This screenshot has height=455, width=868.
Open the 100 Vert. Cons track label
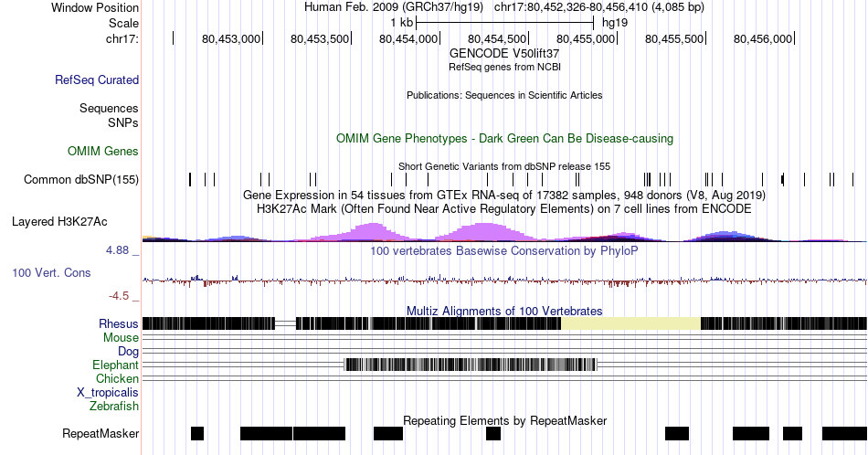tap(51, 272)
